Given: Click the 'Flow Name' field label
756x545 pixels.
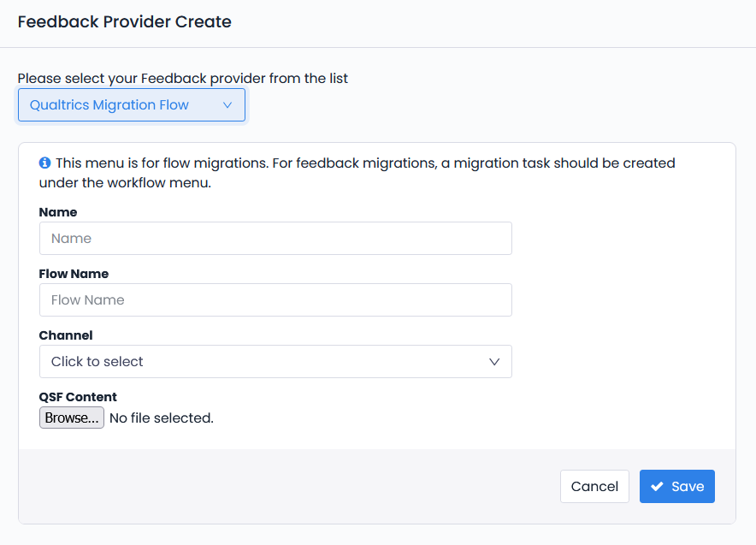Looking at the screenshot, I should pos(74,274).
